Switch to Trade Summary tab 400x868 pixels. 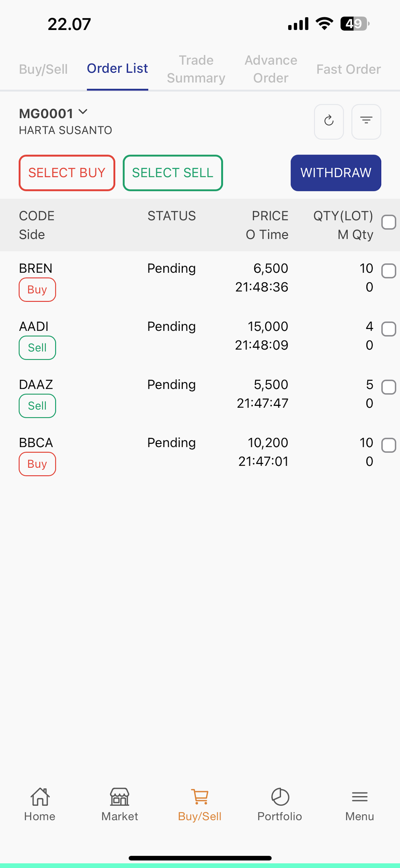196,69
